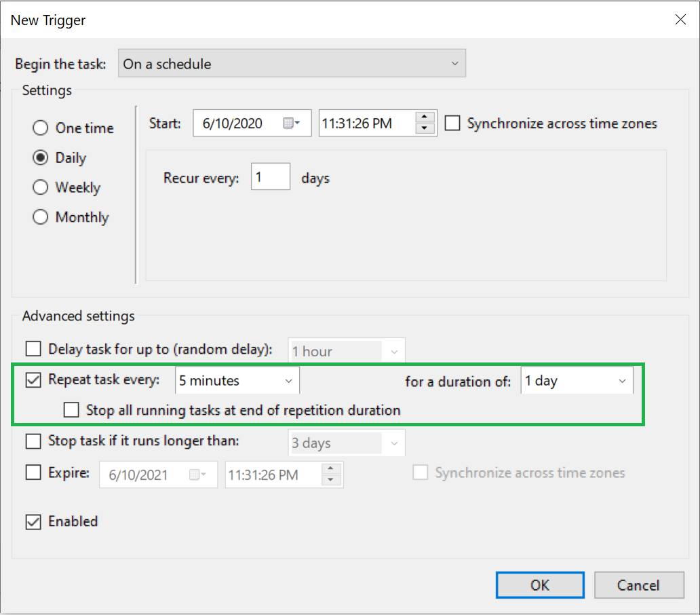Close the New Trigger dialog
The width and height of the screenshot is (700, 615).
(680, 20)
